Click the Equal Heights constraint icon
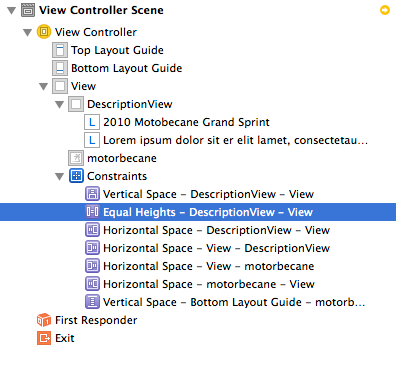This screenshot has height=386, width=396. [92, 212]
